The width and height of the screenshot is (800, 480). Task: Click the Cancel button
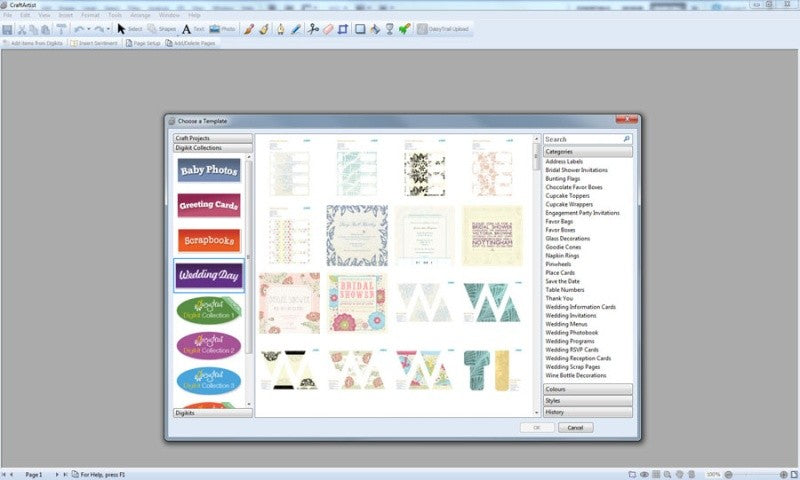click(x=576, y=428)
